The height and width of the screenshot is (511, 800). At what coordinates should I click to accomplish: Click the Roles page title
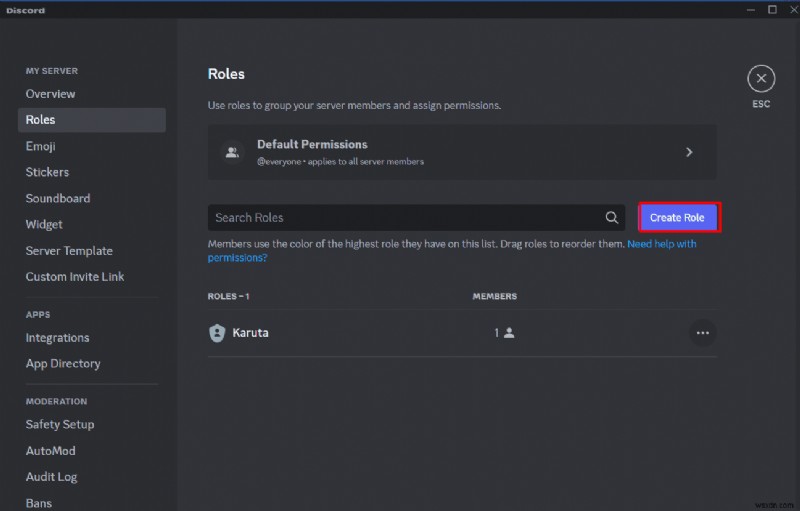pos(226,74)
